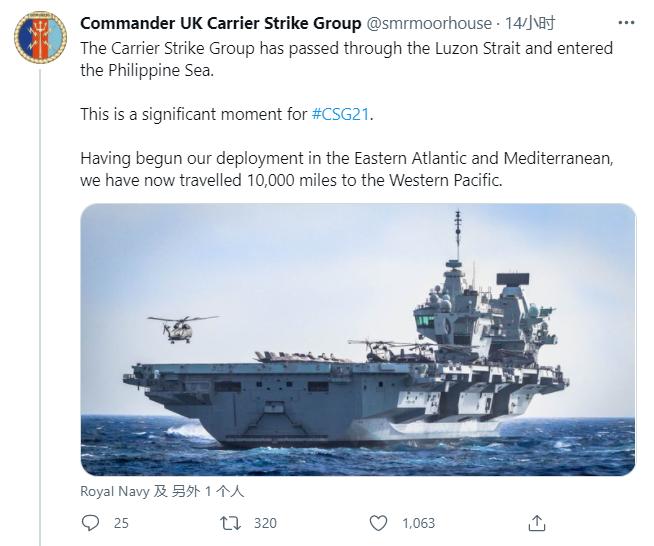
Task: View the Royal Navy tagged accounts
Action: [162, 492]
